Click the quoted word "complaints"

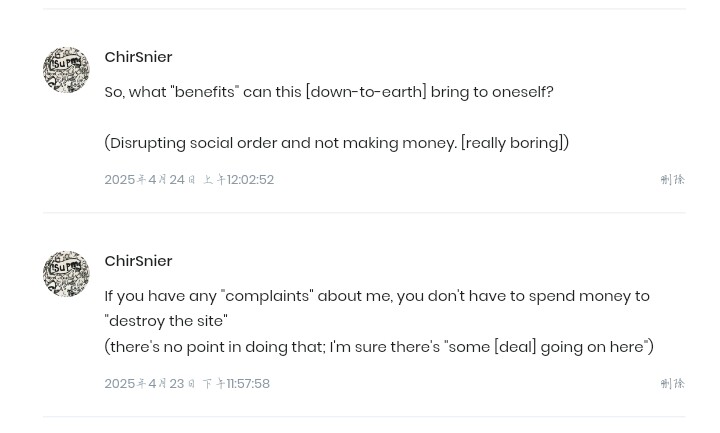point(267,296)
